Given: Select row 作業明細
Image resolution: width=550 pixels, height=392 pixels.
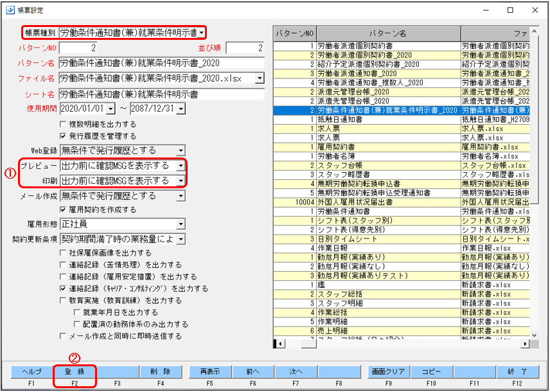Looking at the screenshot, I should click(402, 321).
